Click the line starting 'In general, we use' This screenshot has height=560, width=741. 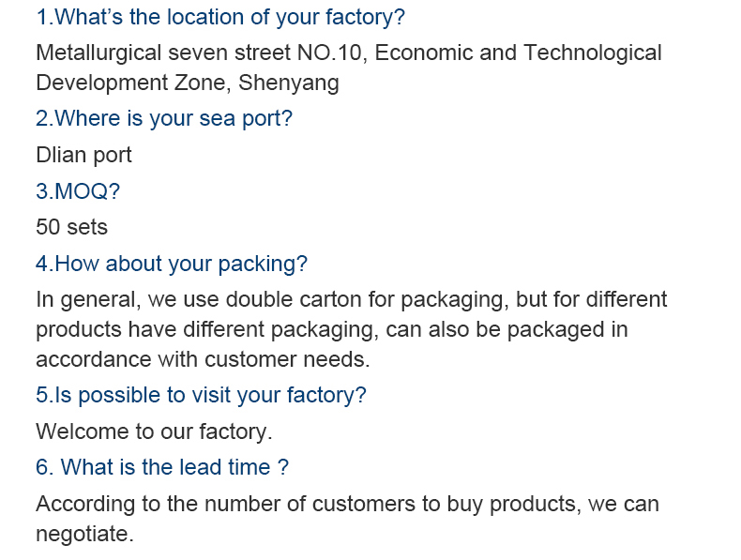click(x=351, y=299)
